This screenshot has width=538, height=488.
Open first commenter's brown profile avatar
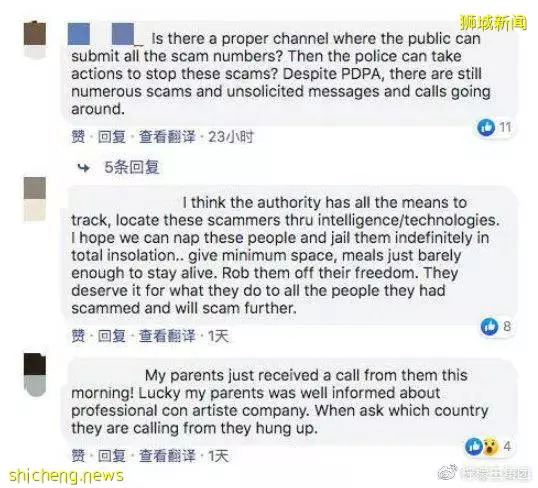coord(35,39)
